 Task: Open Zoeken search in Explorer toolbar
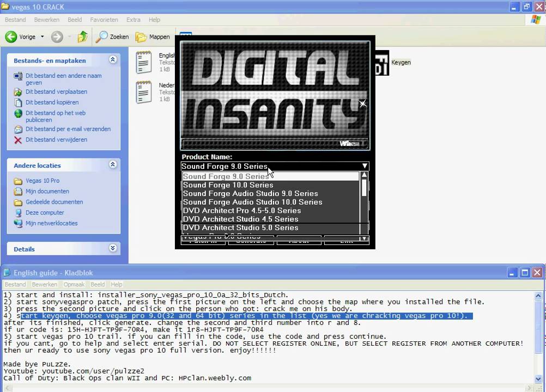pos(112,36)
